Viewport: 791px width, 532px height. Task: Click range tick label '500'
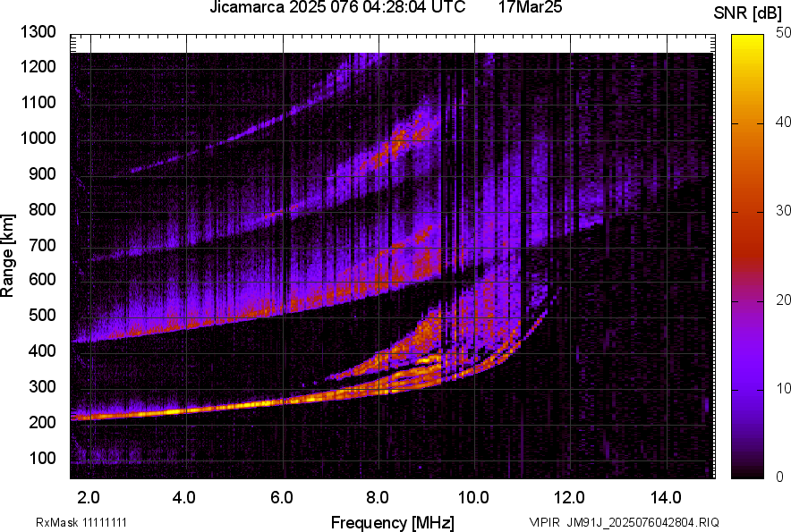pyautogui.click(x=42, y=315)
